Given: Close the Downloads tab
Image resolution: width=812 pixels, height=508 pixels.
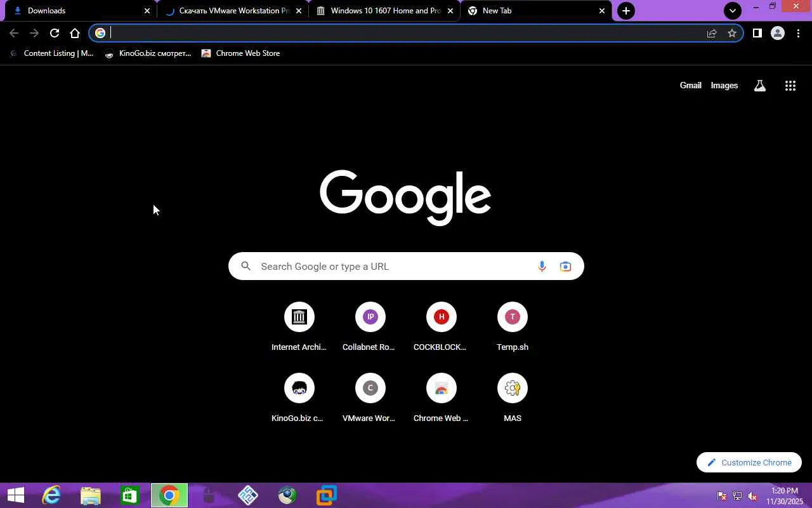Looking at the screenshot, I should tap(147, 11).
